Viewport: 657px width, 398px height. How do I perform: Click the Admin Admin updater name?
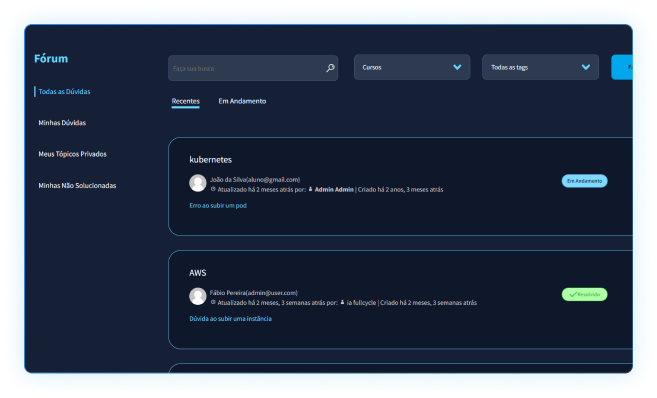(334, 190)
